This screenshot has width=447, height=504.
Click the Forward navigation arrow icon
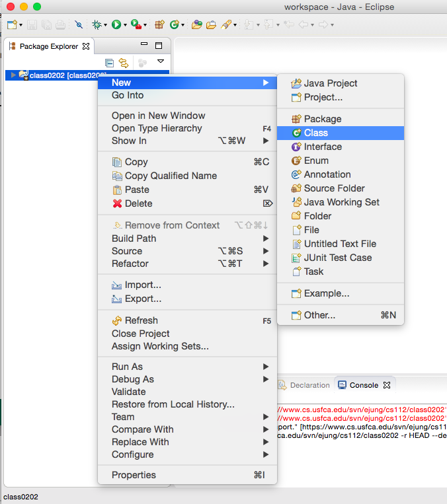click(x=323, y=24)
